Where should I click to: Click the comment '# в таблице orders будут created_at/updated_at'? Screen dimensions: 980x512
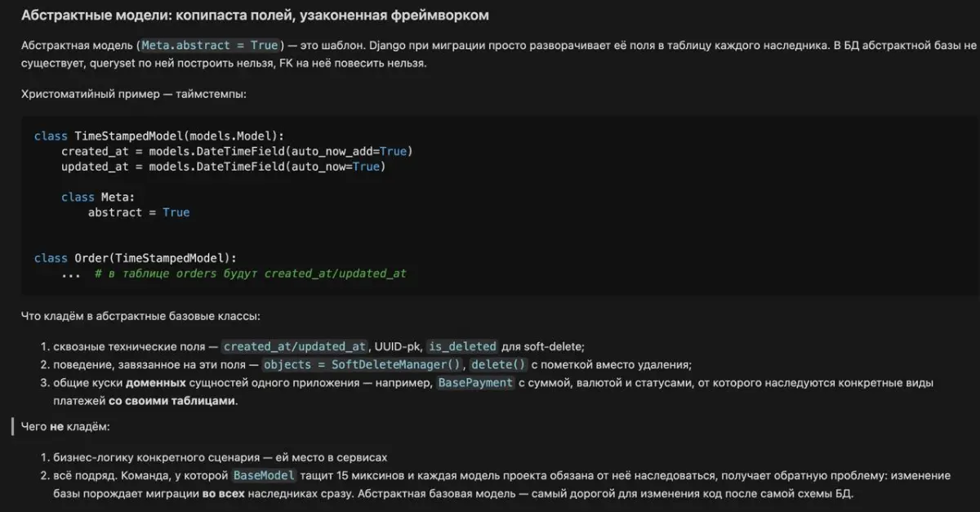[x=251, y=274]
